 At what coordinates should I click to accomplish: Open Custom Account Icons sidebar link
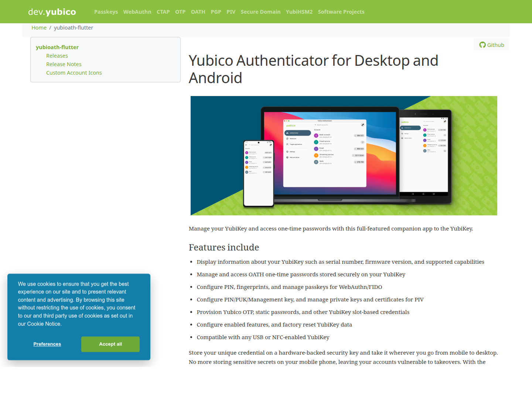pyautogui.click(x=74, y=73)
